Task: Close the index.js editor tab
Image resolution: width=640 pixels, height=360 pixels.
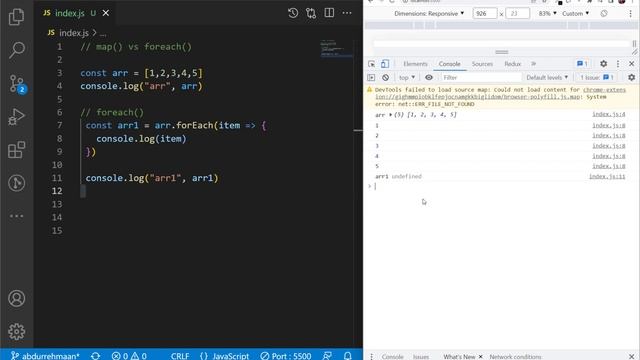Action: tap(106, 13)
